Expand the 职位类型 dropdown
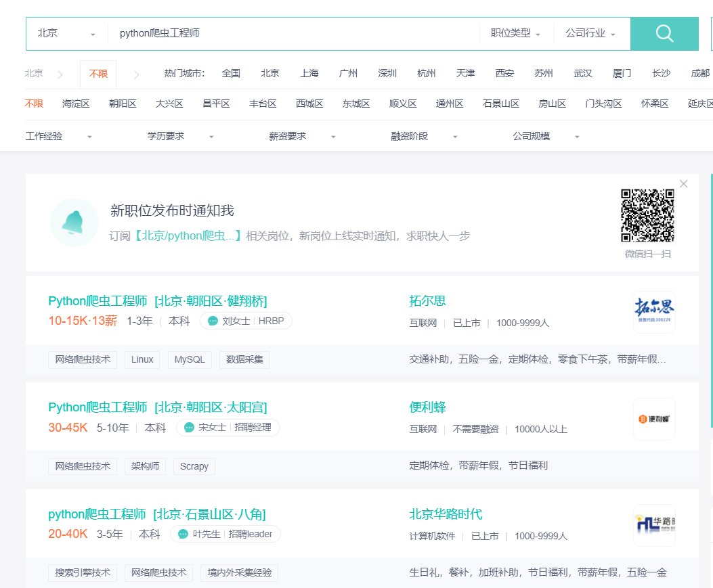The width and height of the screenshot is (713, 588). point(516,34)
